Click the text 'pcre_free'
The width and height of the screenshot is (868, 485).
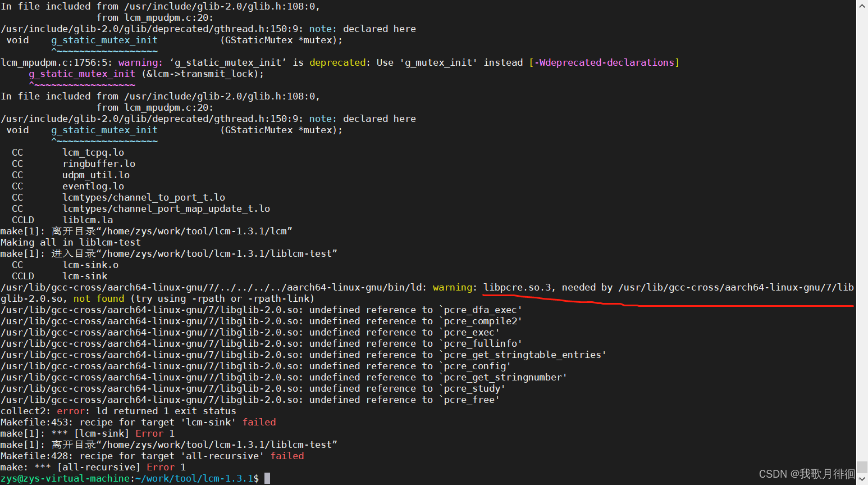(x=469, y=400)
